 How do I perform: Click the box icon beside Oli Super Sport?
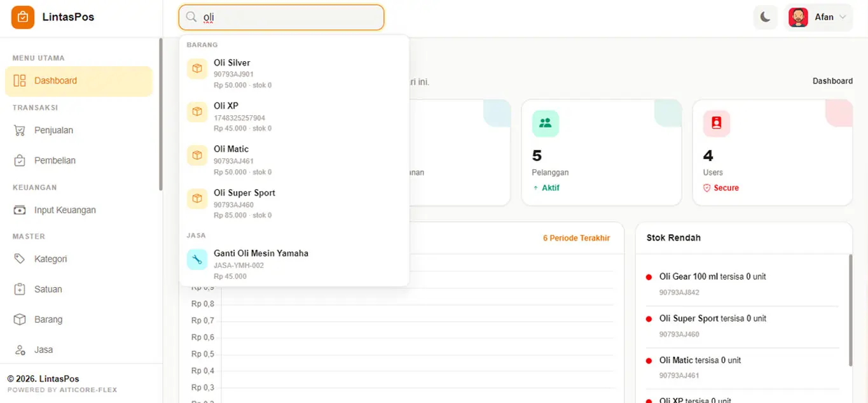pos(197,199)
